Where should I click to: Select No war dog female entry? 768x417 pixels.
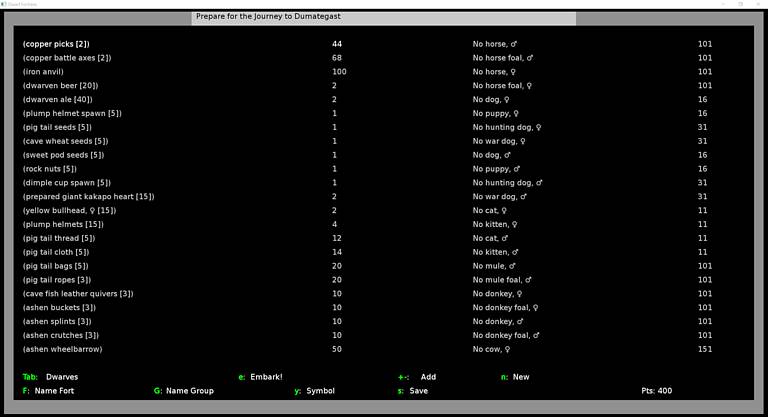point(499,141)
